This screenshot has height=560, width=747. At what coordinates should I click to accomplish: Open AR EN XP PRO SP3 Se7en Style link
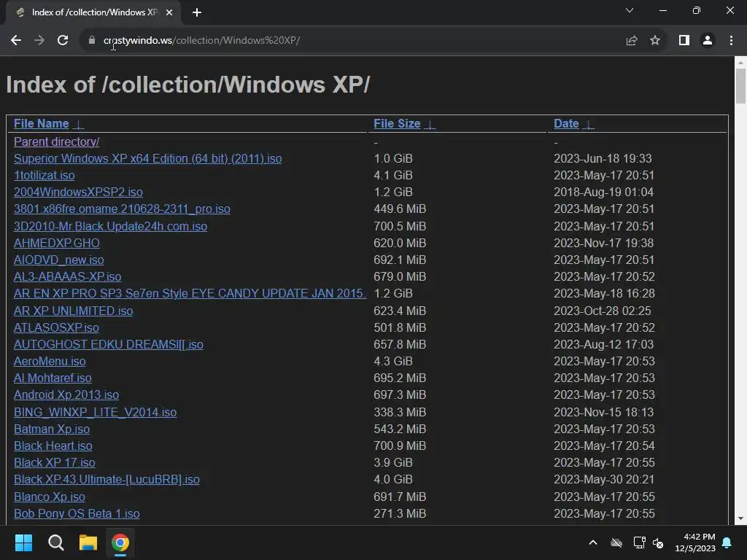190,293
